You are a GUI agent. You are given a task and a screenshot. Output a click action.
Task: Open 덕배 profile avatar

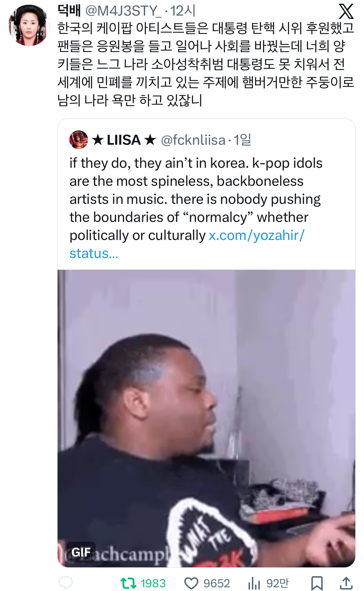[29, 26]
